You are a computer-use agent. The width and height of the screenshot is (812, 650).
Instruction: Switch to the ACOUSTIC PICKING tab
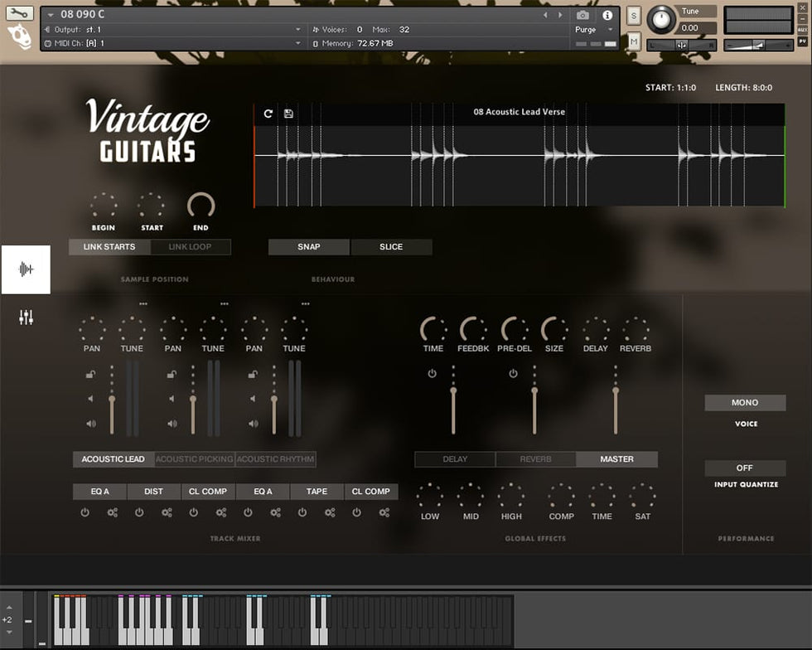(194, 459)
